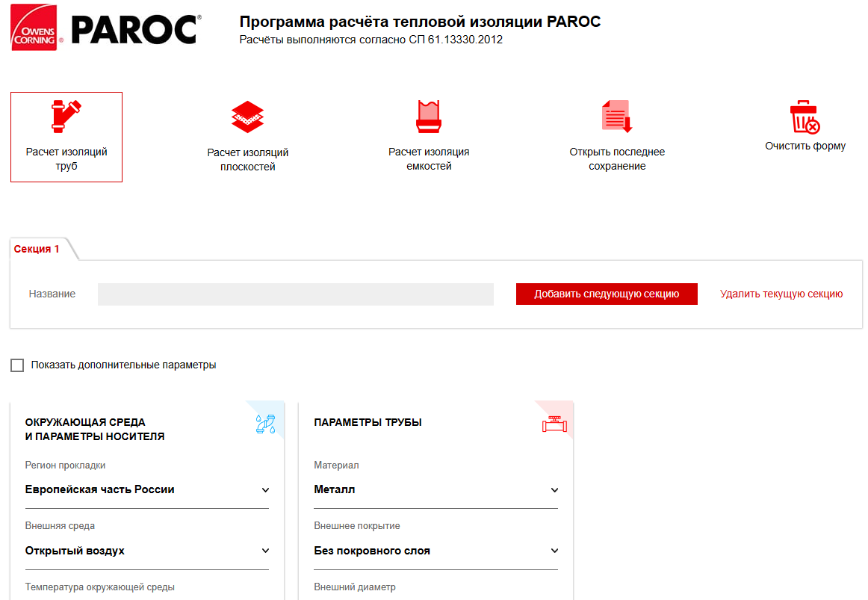Click the Owens Corning PAROC logo
The height and width of the screenshot is (600, 868).
point(105,31)
